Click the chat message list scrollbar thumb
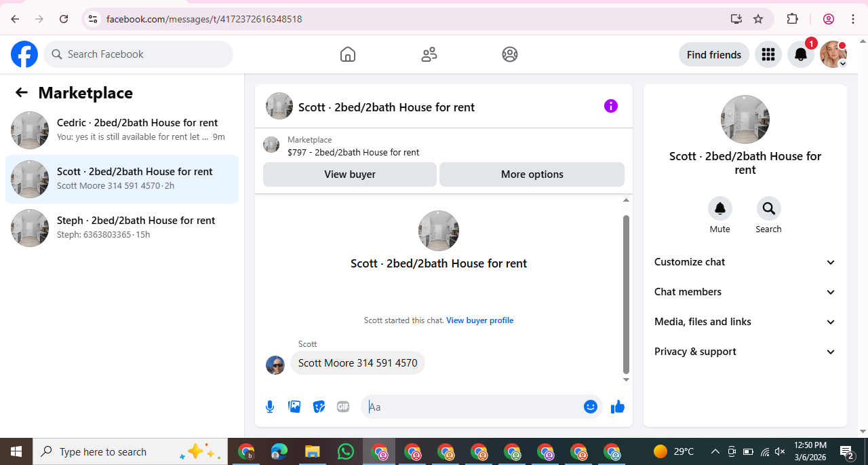 [626, 294]
